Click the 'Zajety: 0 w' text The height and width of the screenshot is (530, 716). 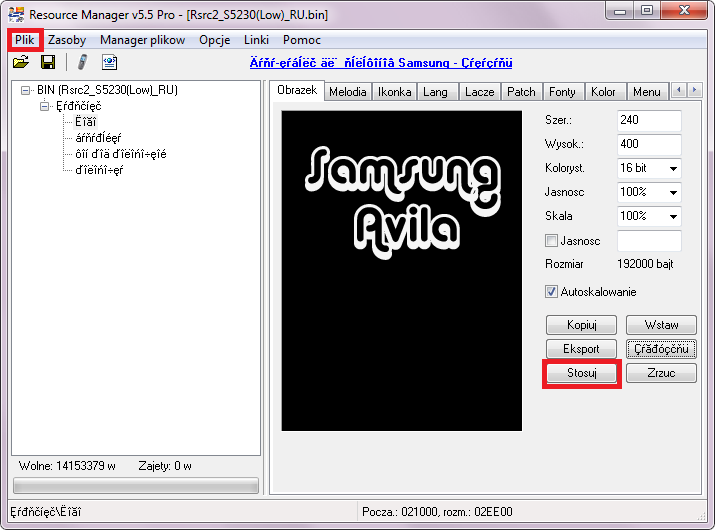165,466
